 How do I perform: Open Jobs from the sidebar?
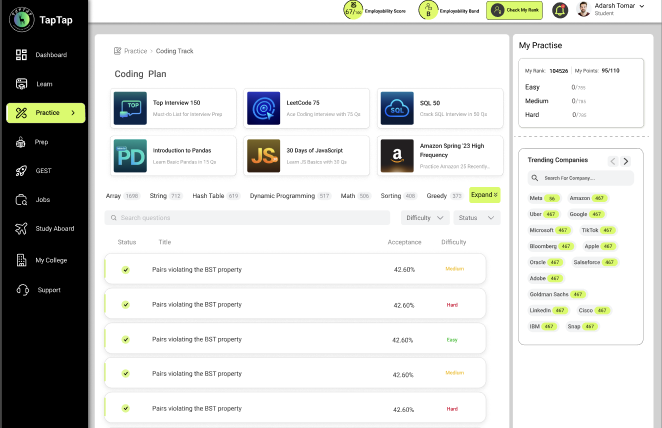[44, 200]
